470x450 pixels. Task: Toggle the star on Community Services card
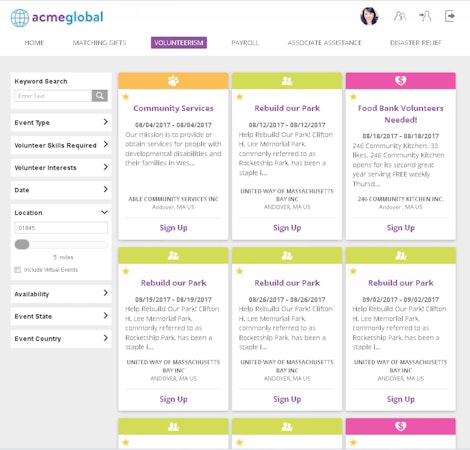click(x=126, y=97)
